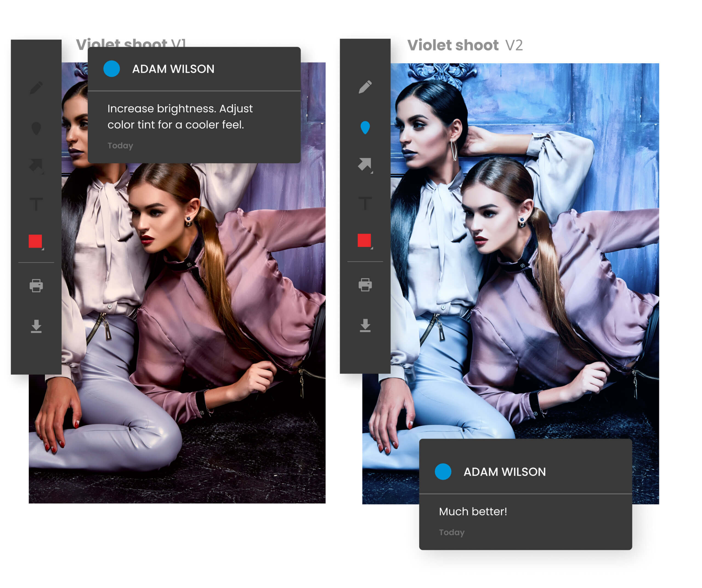Select the text tool in V2 toolbar

[x=365, y=203]
